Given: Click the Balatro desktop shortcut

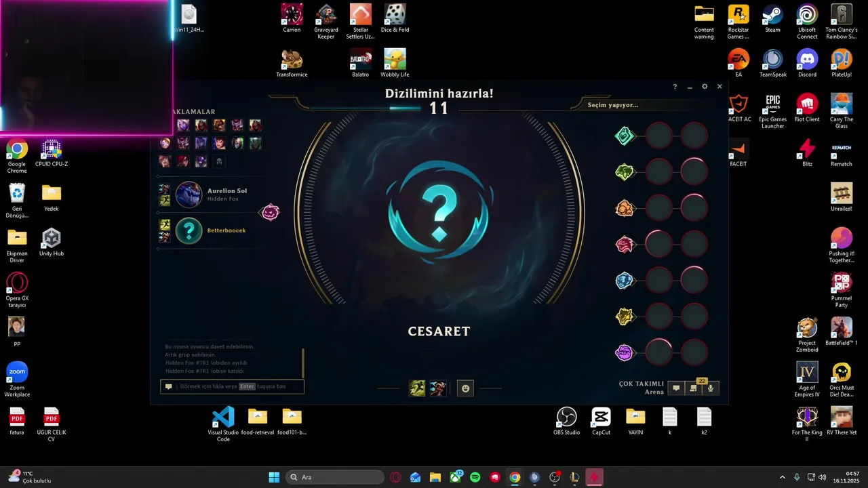Looking at the screenshot, I should 360,64.
